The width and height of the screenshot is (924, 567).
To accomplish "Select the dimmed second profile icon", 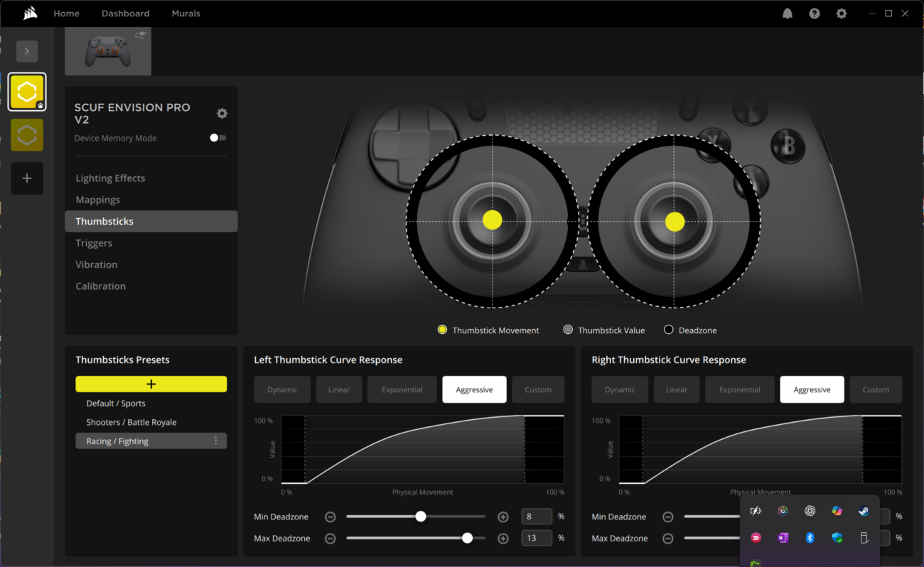I will pyautogui.click(x=27, y=135).
